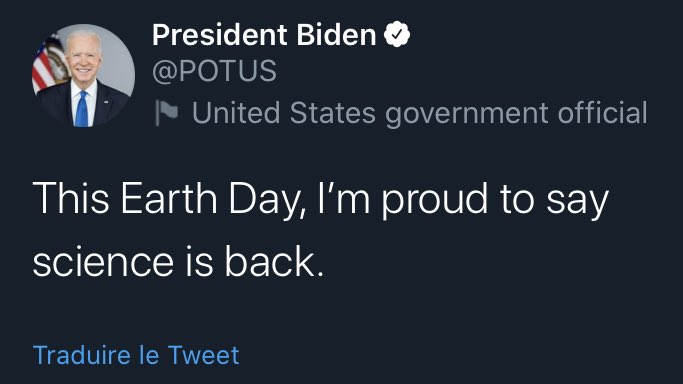
Task: Click the gray government flag icon
Action: click(x=167, y=113)
